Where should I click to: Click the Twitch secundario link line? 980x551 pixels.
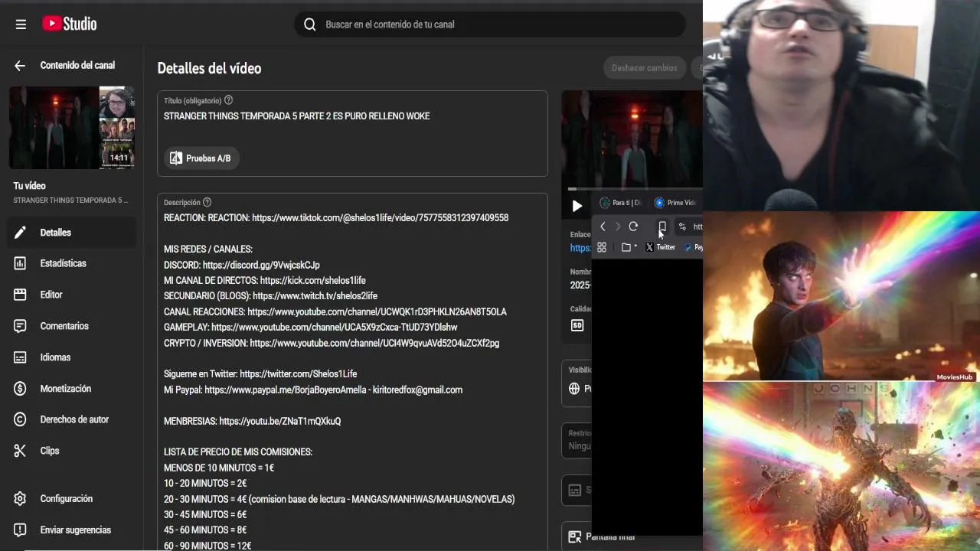[x=270, y=296]
